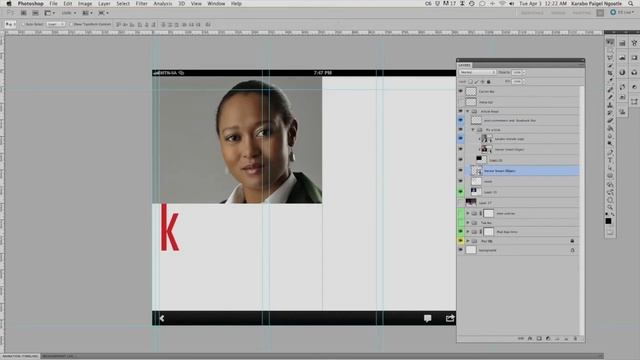Viewport: 640px width, 360px height.
Task: Click the Link layers icon in Layers panel
Action: click(520, 338)
